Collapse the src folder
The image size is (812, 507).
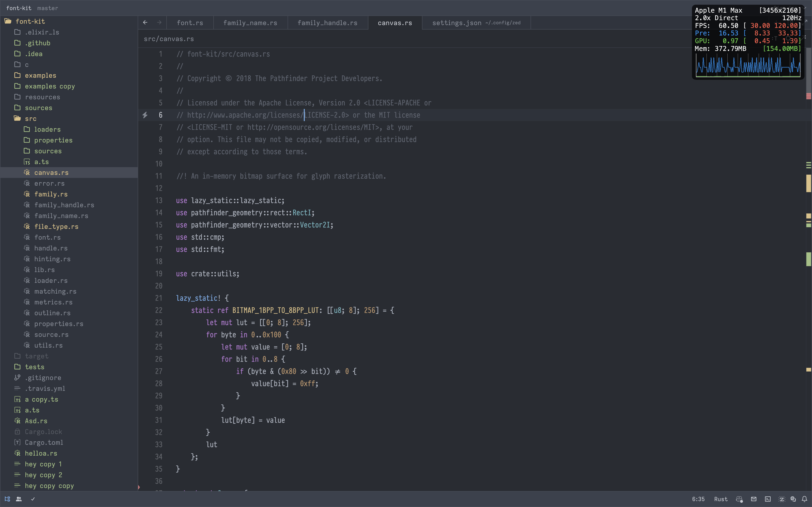pyautogui.click(x=30, y=118)
